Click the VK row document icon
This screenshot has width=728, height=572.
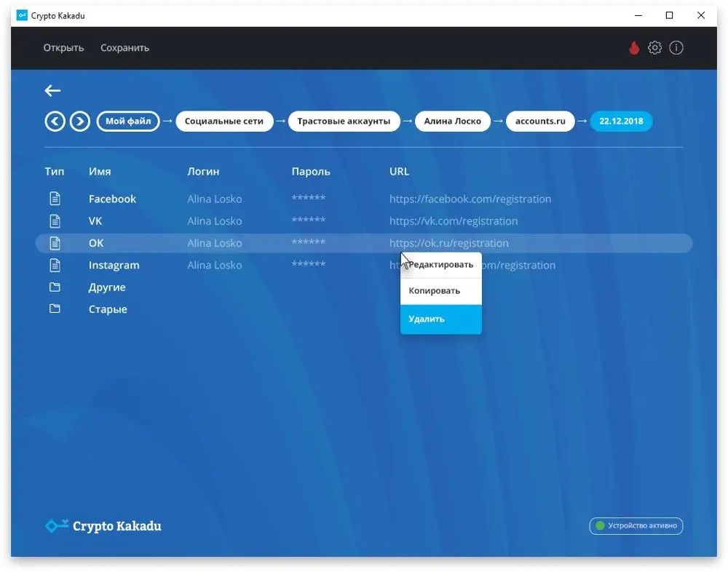click(x=55, y=221)
